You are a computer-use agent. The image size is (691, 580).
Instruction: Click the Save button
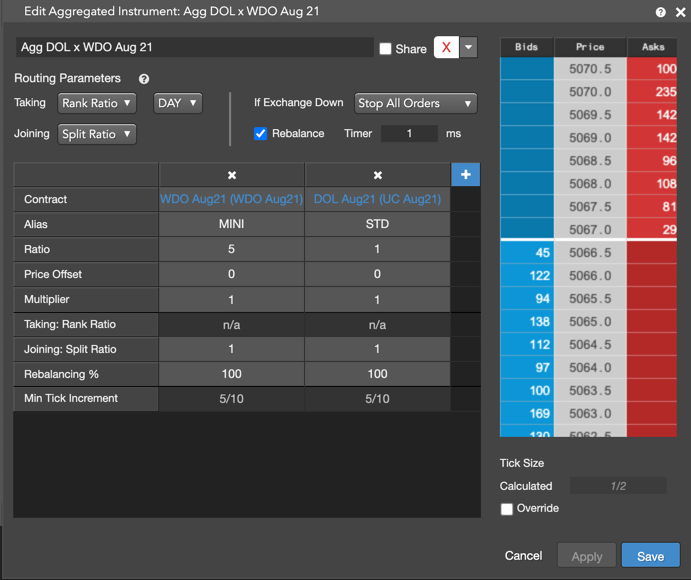(x=650, y=556)
